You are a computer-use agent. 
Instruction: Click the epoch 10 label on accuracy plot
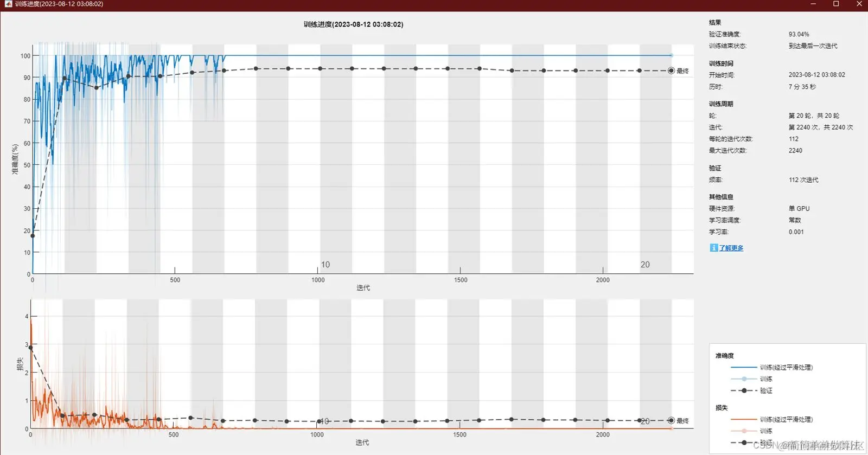[x=325, y=265]
